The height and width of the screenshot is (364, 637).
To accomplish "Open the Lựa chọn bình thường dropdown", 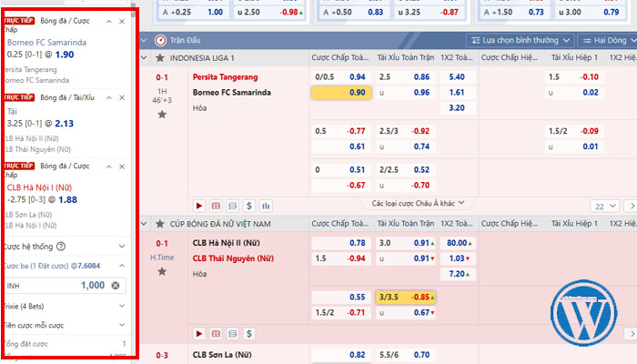I will pos(521,40).
